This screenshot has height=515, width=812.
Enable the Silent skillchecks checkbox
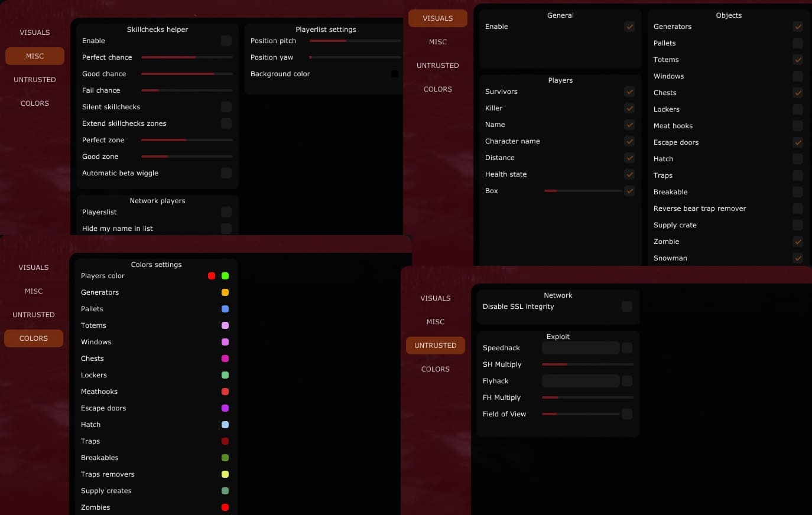pos(226,107)
